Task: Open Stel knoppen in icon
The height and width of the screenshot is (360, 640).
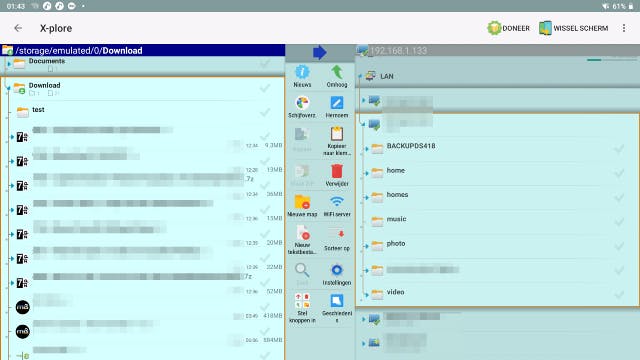Action: (x=302, y=301)
